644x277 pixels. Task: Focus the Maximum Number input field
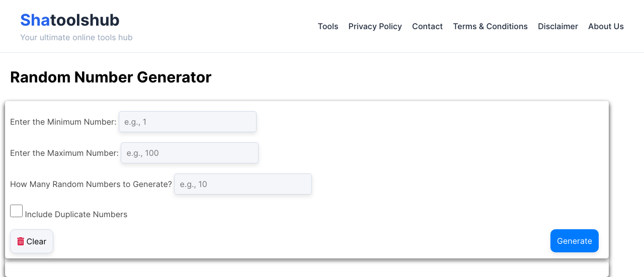click(190, 153)
